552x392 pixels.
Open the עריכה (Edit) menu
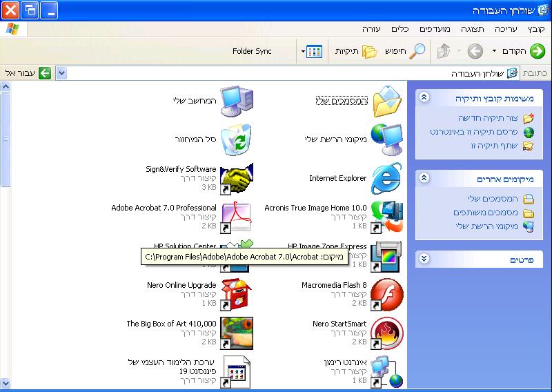click(506, 29)
